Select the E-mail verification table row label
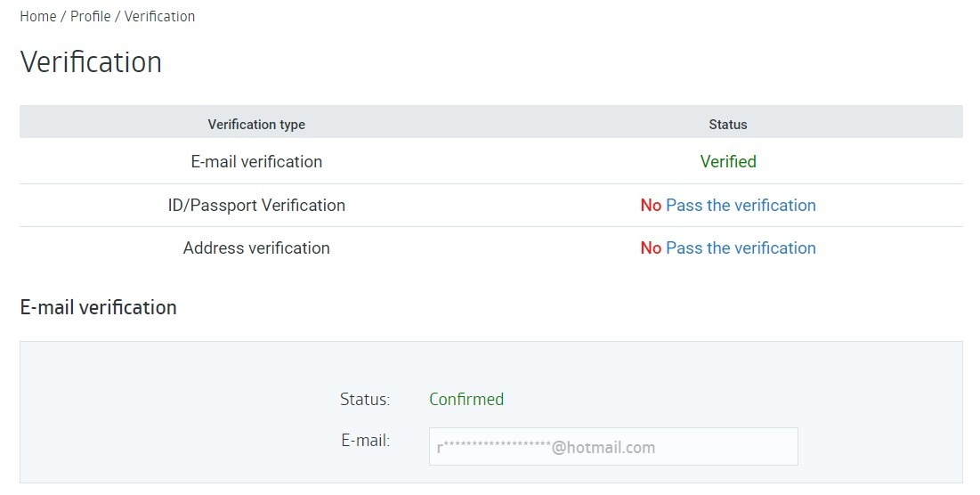This screenshot has height=495, width=980. point(256,162)
